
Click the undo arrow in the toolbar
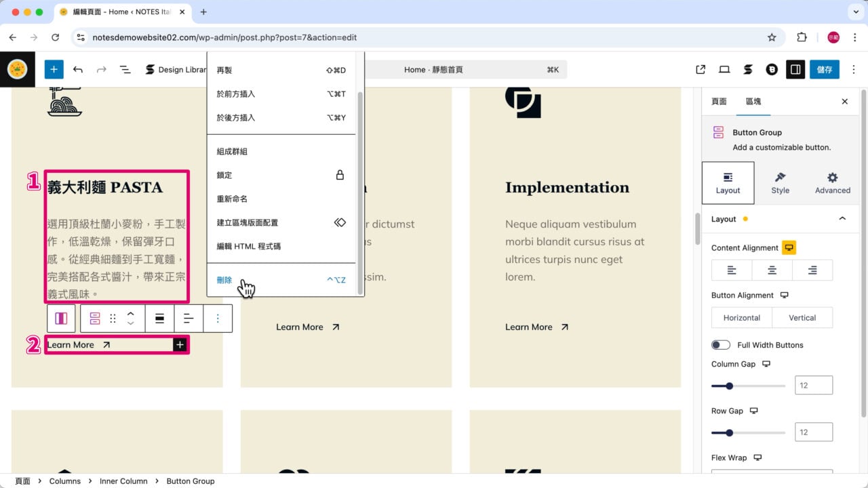tap(78, 69)
